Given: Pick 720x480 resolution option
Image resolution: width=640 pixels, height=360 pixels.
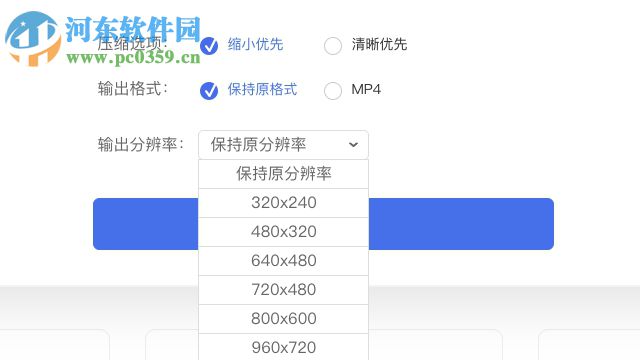Looking at the screenshot, I should coord(283,290).
